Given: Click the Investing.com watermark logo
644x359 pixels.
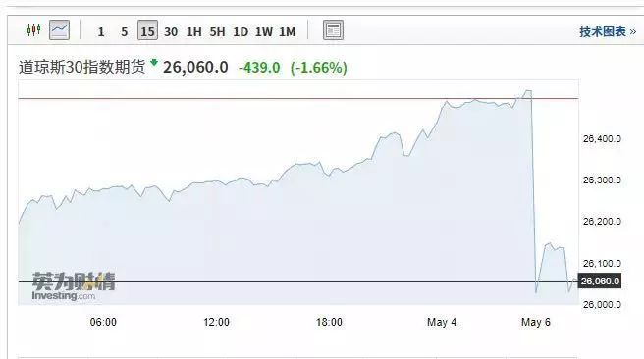Looking at the screenshot, I should [74, 286].
